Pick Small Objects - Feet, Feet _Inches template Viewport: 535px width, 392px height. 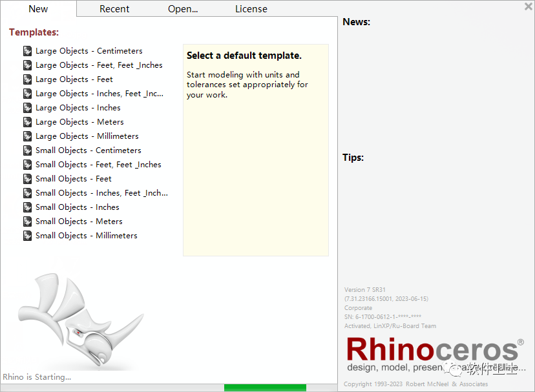[98, 165]
